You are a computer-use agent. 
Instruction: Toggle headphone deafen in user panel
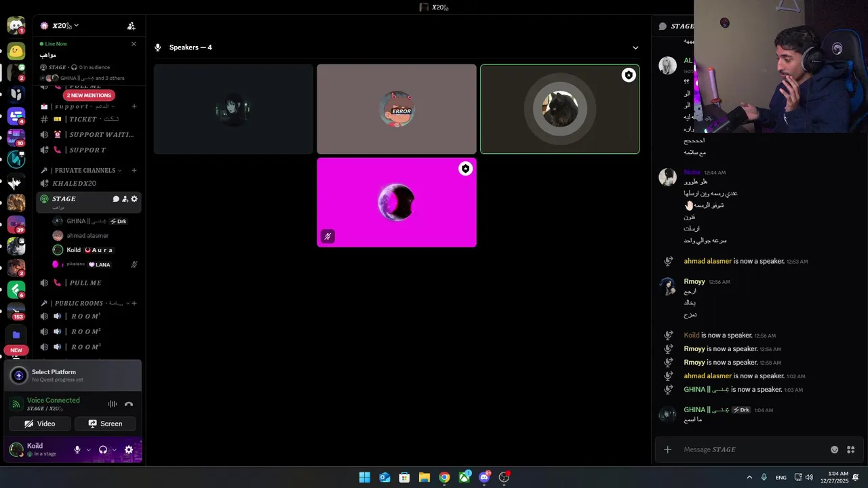pyautogui.click(x=103, y=449)
